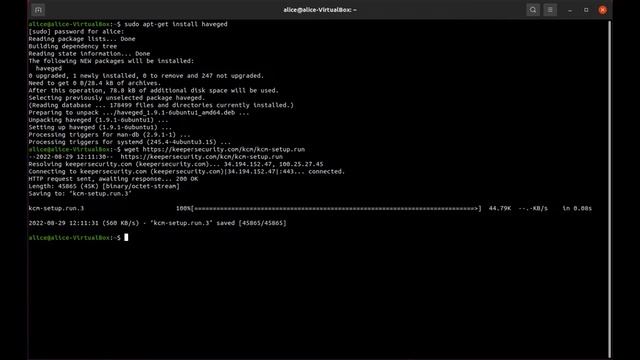Click the 'Saving to: kcm-setup.run.3' line
640x360 pixels.
(x=80, y=193)
